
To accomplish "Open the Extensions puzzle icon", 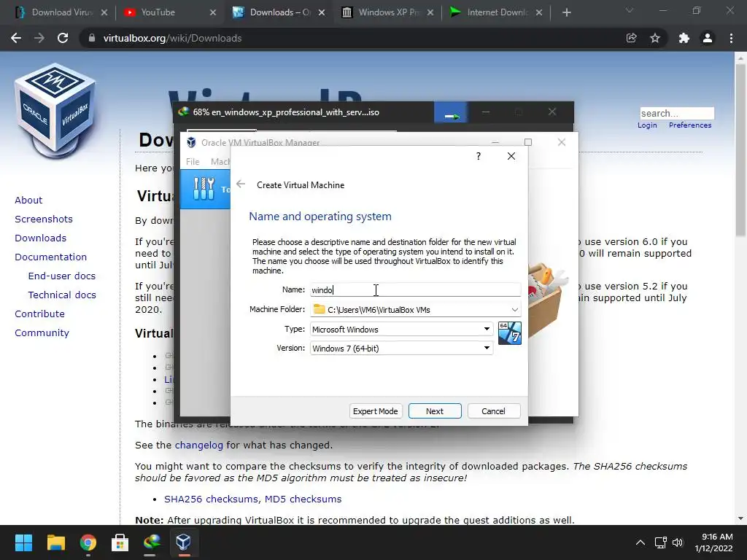I will (684, 38).
